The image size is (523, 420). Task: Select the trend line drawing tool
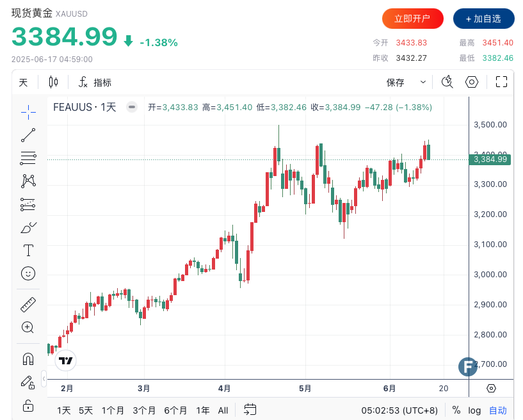28,135
